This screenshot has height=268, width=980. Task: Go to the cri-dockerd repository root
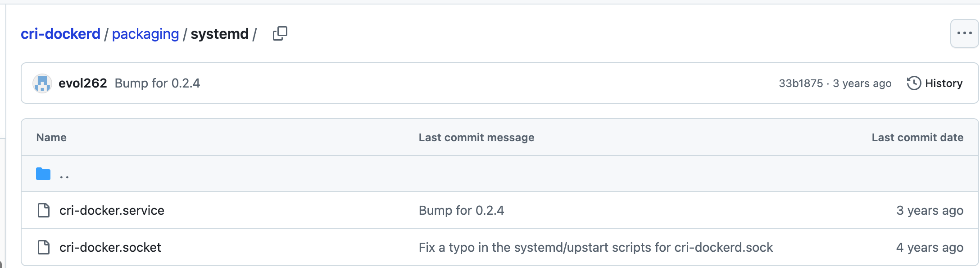(61, 34)
